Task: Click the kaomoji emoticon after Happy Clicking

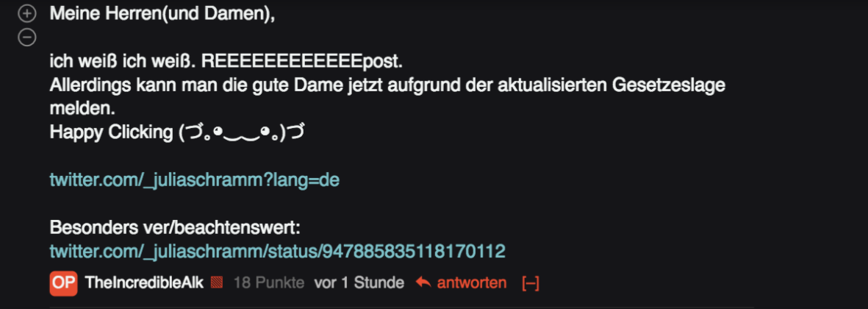Action: 243,133
